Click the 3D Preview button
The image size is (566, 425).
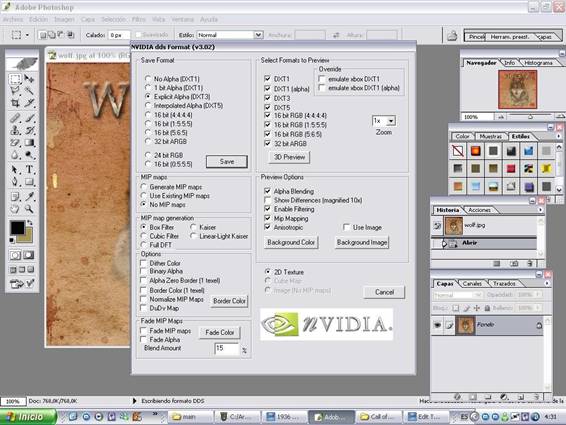click(x=289, y=157)
